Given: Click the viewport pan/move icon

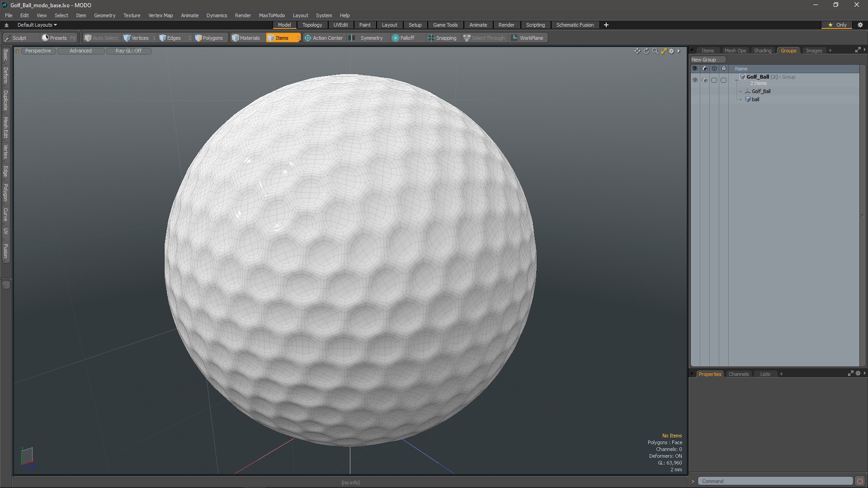Looking at the screenshot, I should [637, 51].
